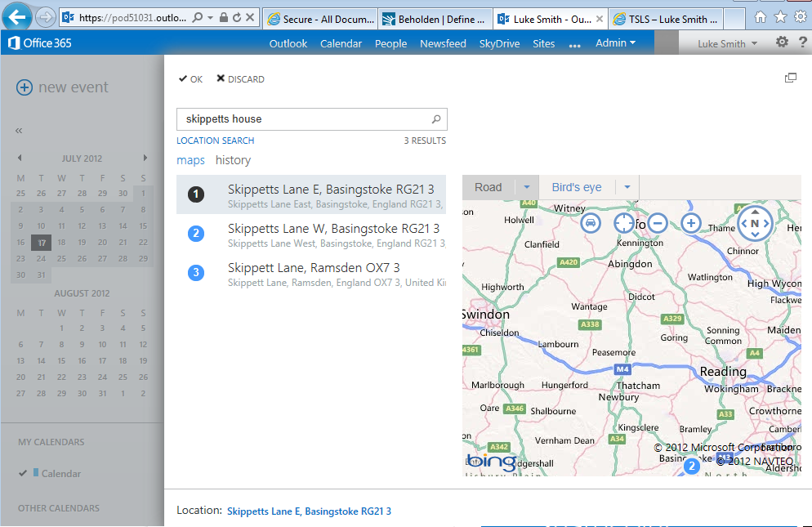Viewport: 812px width, 527px height.
Task: Open the Admin dropdown menu
Action: 615,43
